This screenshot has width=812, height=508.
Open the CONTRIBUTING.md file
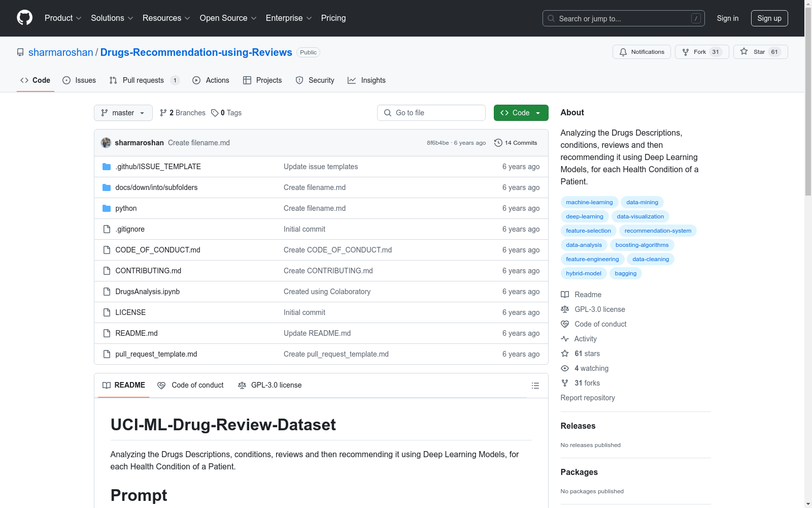148,271
